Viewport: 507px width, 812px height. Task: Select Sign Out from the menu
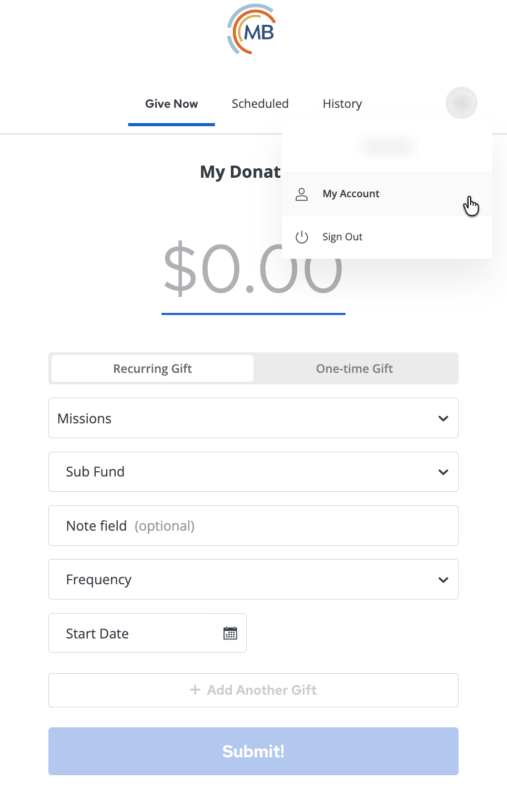click(x=342, y=237)
